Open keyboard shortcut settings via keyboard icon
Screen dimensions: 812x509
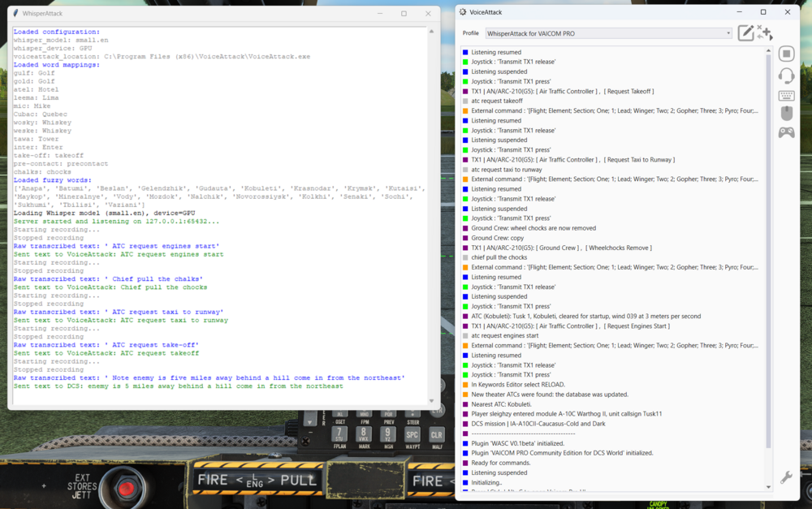pos(786,95)
